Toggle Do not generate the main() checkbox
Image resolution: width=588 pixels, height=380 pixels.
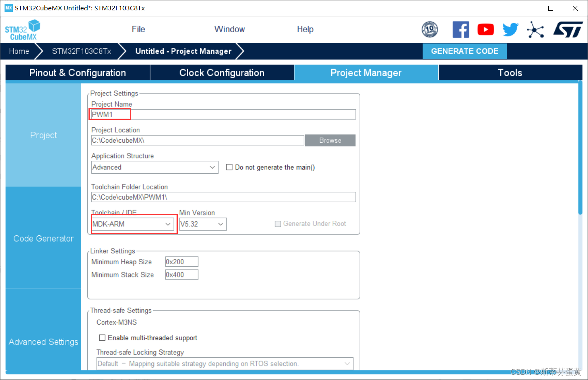pyautogui.click(x=229, y=167)
